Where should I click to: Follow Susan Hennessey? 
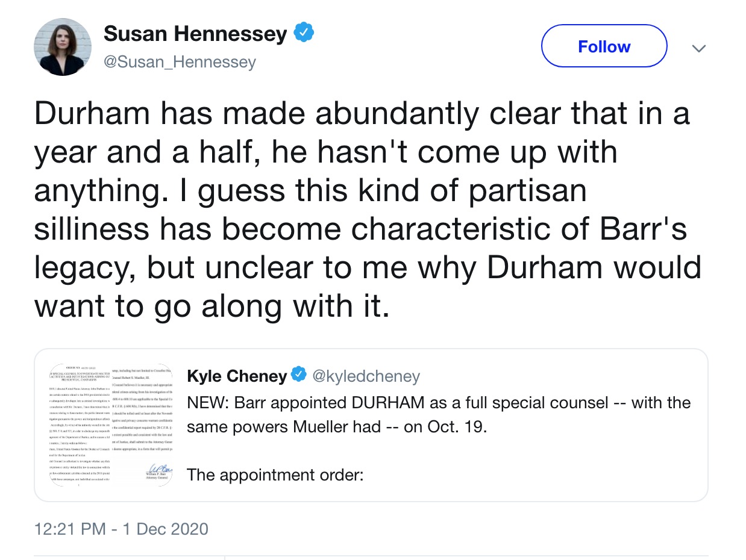coord(604,46)
